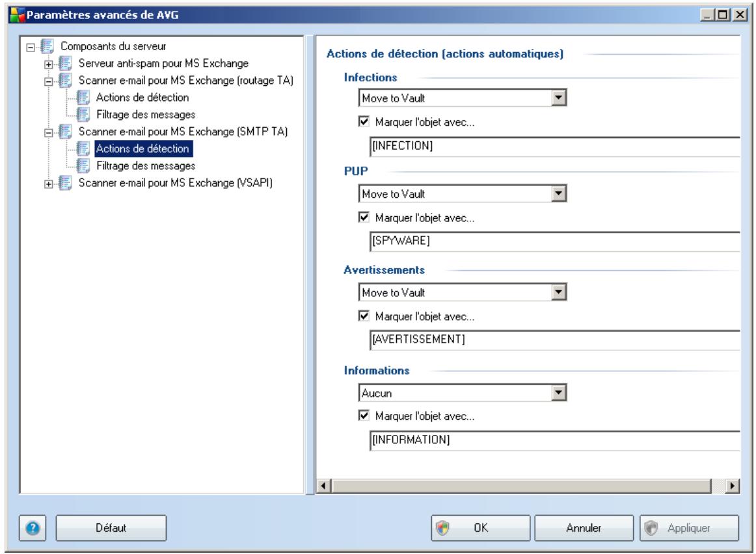Click icon of Actions de détection under routage TA
Viewport: 756px width, 554px height.
pyautogui.click(x=83, y=98)
